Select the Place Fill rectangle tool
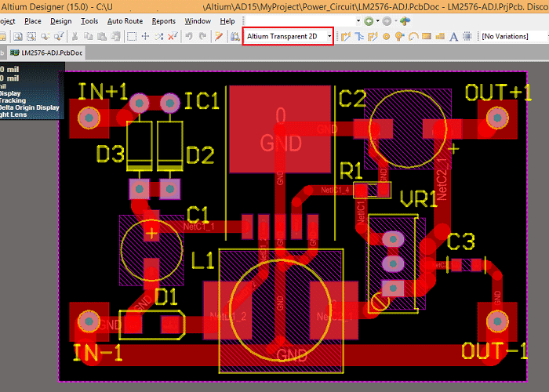The height and width of the screenshot is (392, 549). point(427,36)
